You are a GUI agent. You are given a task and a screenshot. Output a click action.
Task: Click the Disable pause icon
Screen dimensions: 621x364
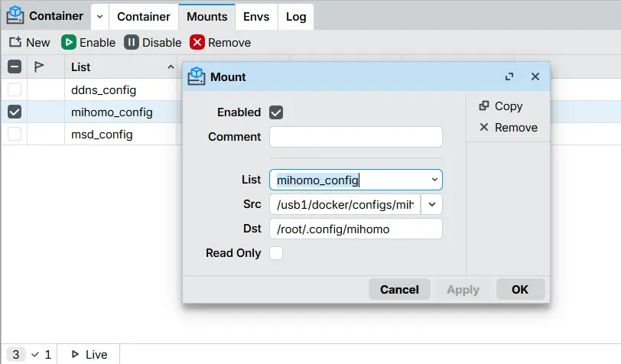point(132,43)
